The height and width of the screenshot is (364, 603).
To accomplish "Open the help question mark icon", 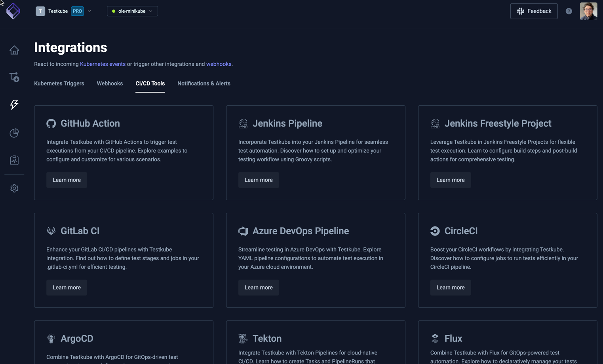I will 569,11.
